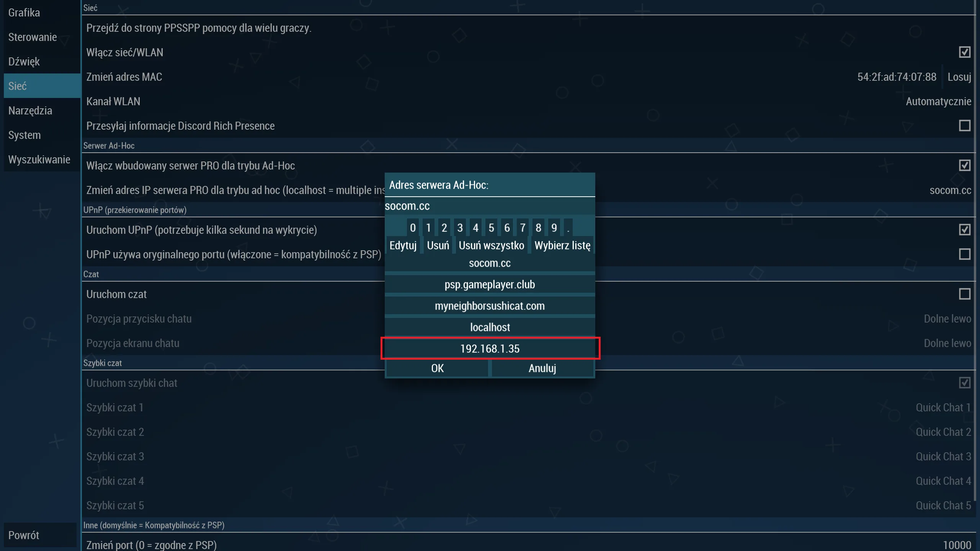Click Edytuj to edit server address

tap(402, 245)
